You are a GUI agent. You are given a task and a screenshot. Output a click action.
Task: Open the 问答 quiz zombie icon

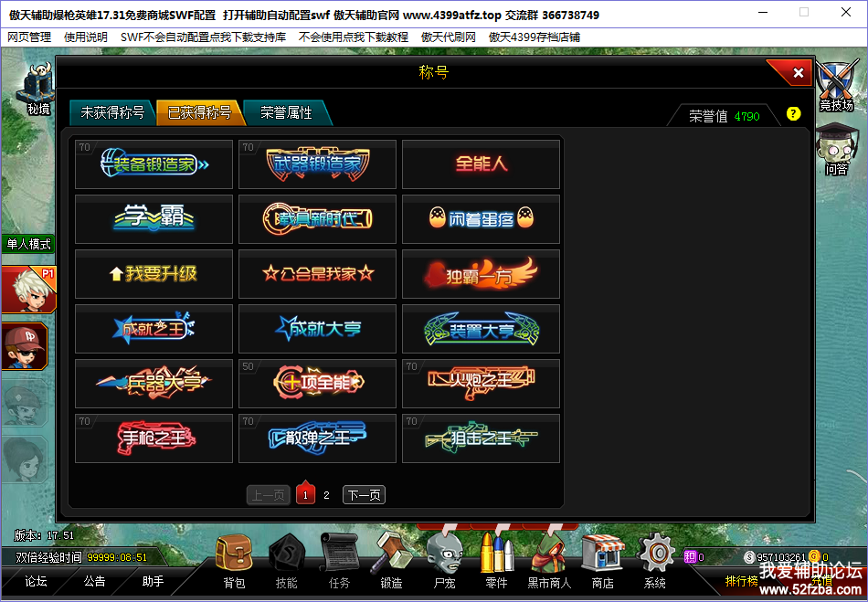pos(836,150)
